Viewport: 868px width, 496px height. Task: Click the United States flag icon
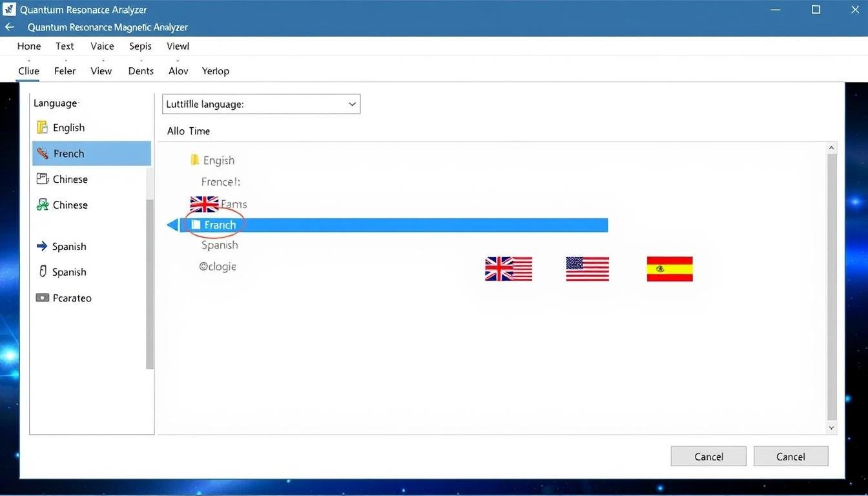587,269
